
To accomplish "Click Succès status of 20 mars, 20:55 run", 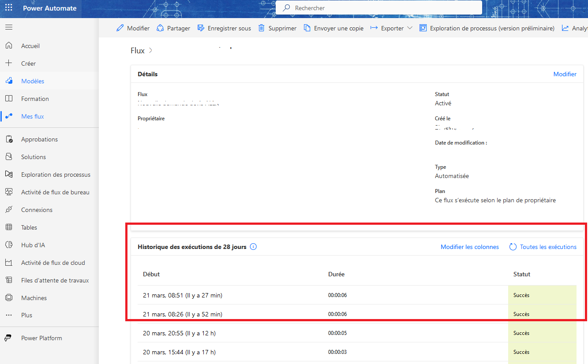I will click(521, 333).
